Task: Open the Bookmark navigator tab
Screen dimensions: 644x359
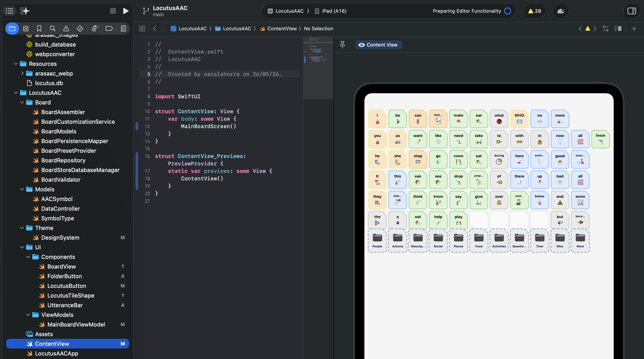Action: click(x=39, y=29)
